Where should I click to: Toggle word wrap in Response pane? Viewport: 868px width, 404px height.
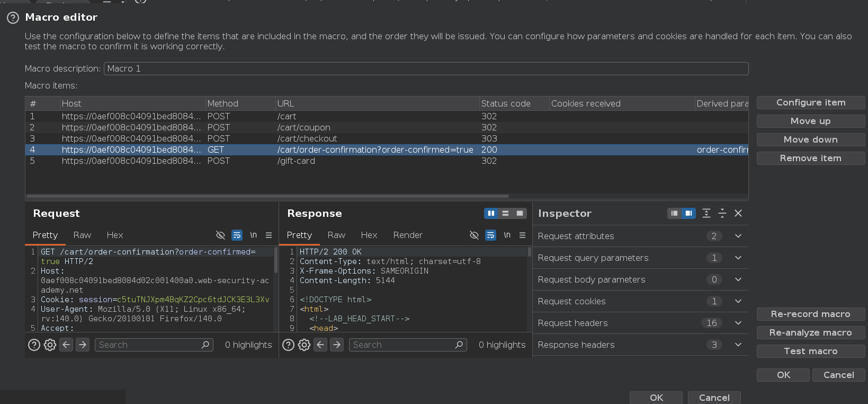pos(491,235)
